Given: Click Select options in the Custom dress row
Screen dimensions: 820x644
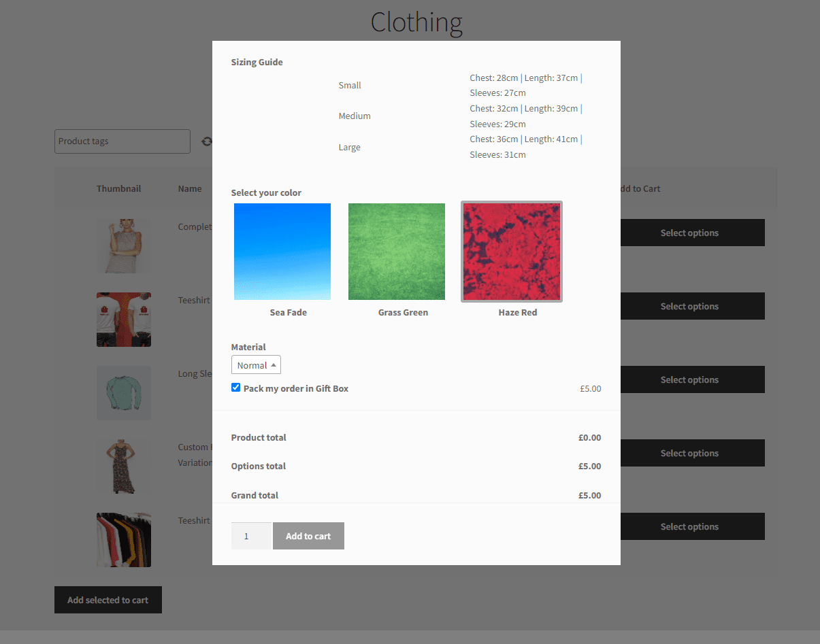Looking at the screenshot, I should [689, 453].
